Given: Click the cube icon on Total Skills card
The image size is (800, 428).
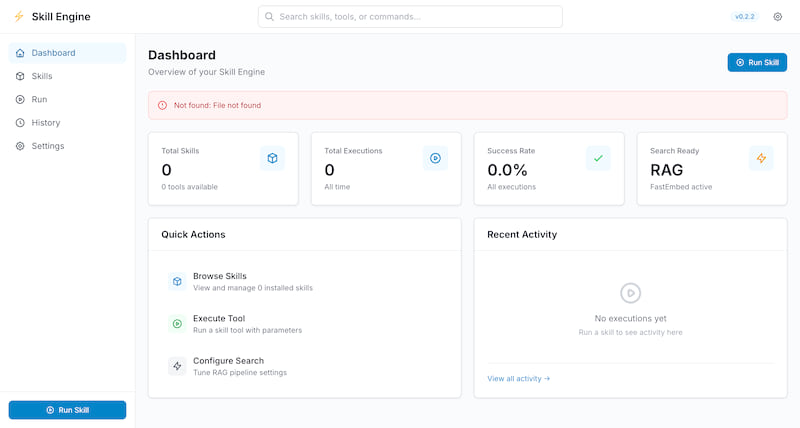Looking at the screenshot, I should click(x=272, y=158).
